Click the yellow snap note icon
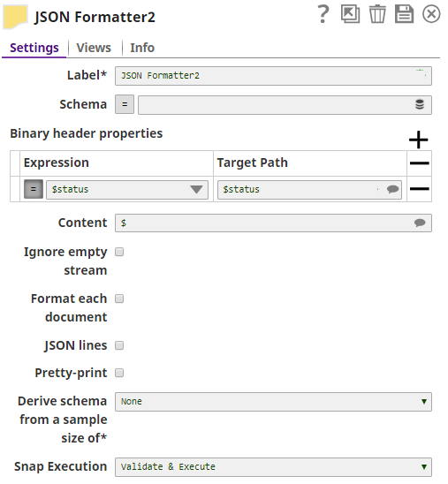448x484 pixels. point(15,17)
